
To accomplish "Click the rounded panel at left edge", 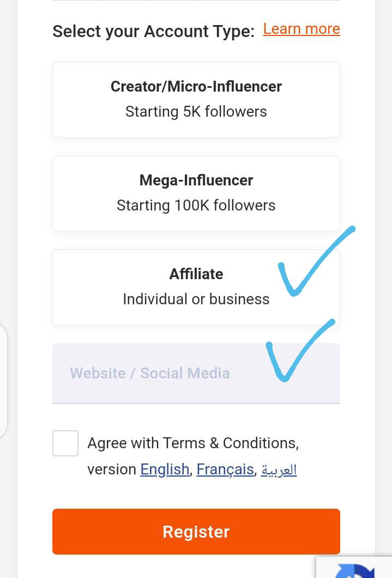I will 3,382.
